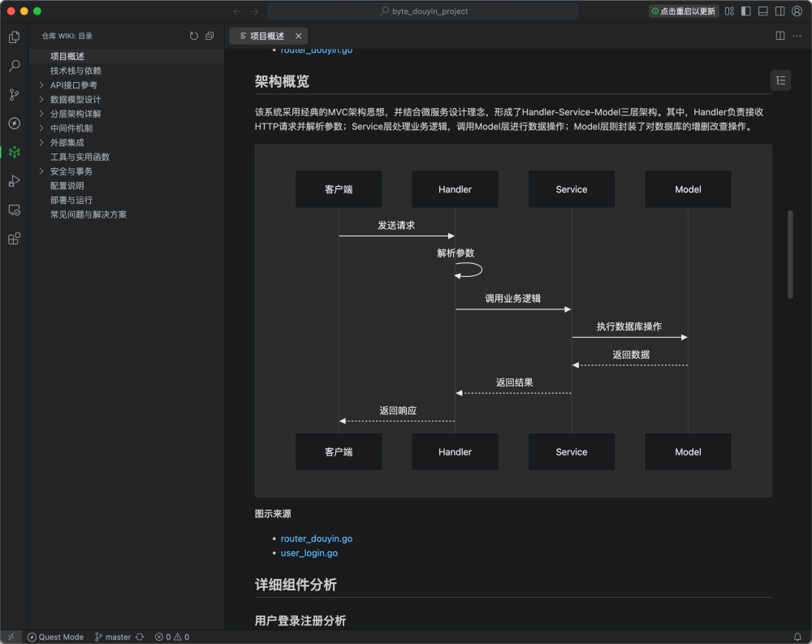Image resolution: width=812 pixels, height=644 pixels.
Task: Open the Extensions view
Action: point(14,238)
